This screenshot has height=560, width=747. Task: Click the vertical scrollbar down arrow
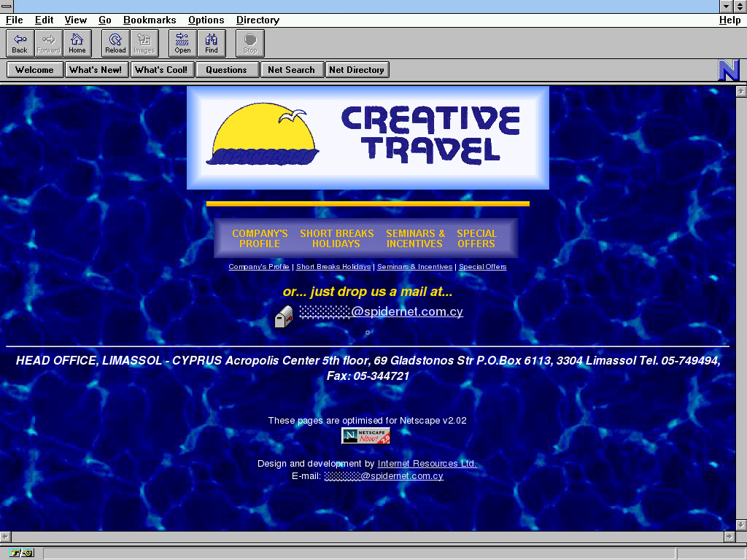[x=740, y=524]
